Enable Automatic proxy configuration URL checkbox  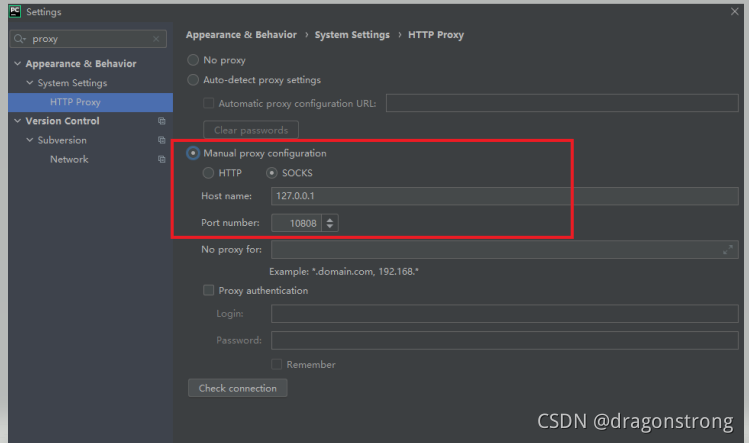[x=208, y=103]
